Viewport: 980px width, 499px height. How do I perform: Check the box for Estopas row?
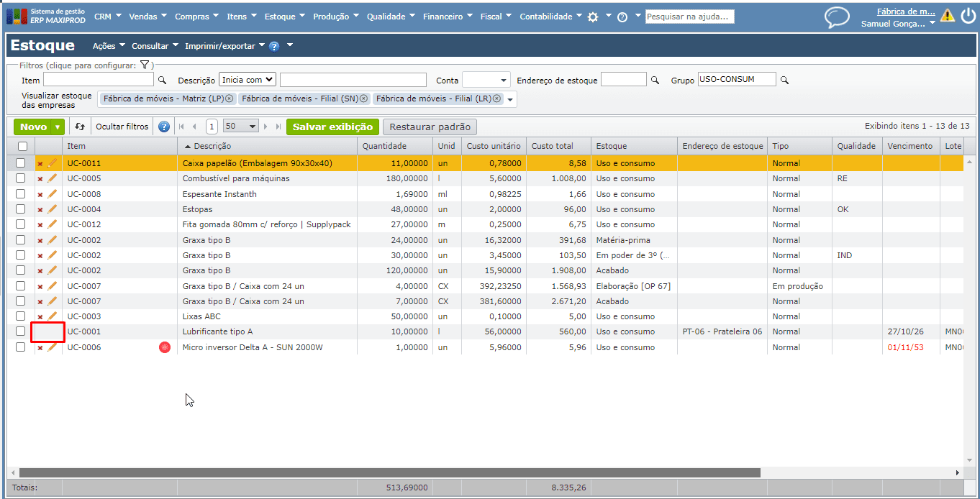pos(21,210)
